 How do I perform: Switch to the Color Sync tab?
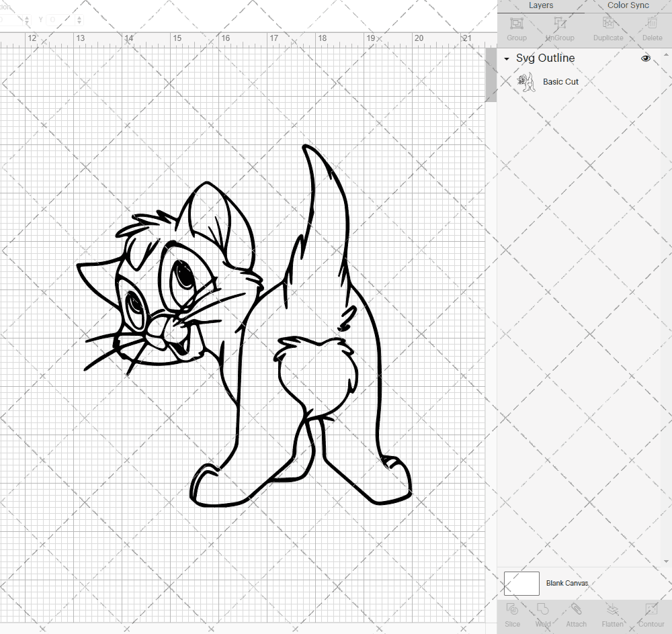click(628, 5)
